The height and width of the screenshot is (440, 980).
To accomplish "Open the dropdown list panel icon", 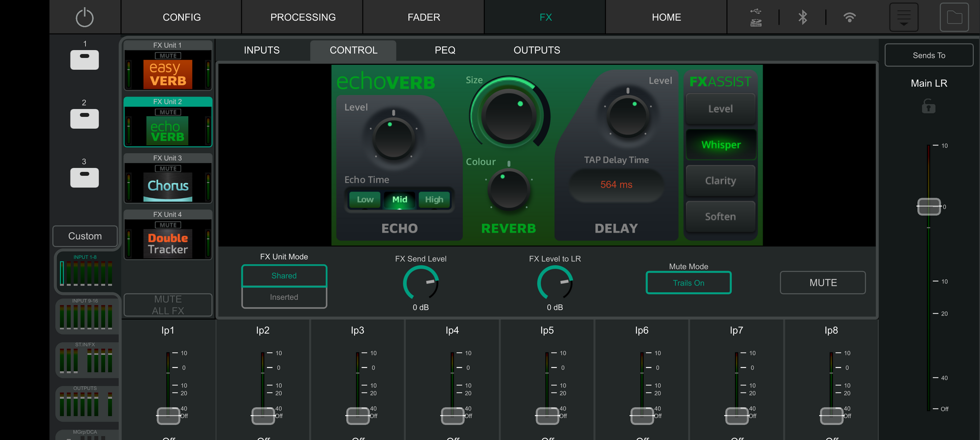I will (x=904, y=17).
